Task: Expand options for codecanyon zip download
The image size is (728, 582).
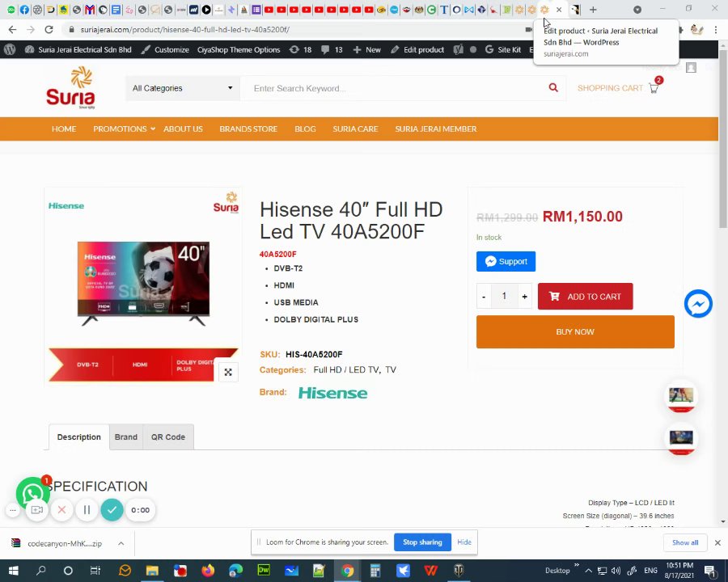Action: point(121,543)
